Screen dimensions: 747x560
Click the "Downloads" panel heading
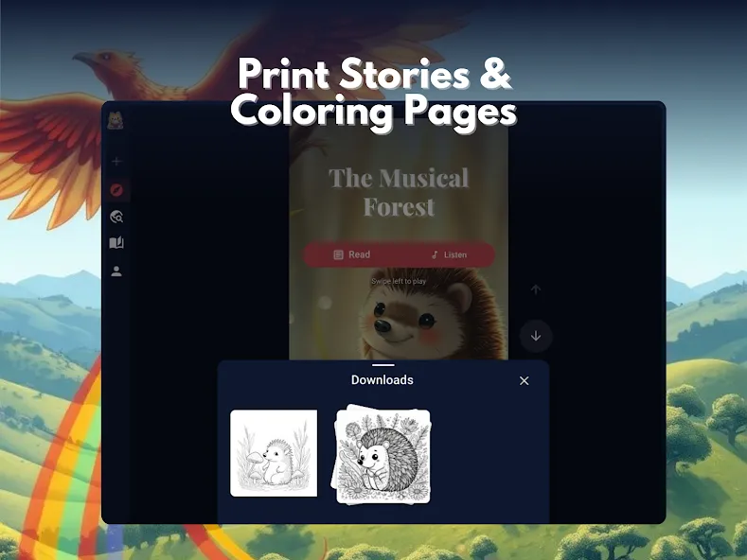pyautogui.click(x=382, y=380)
